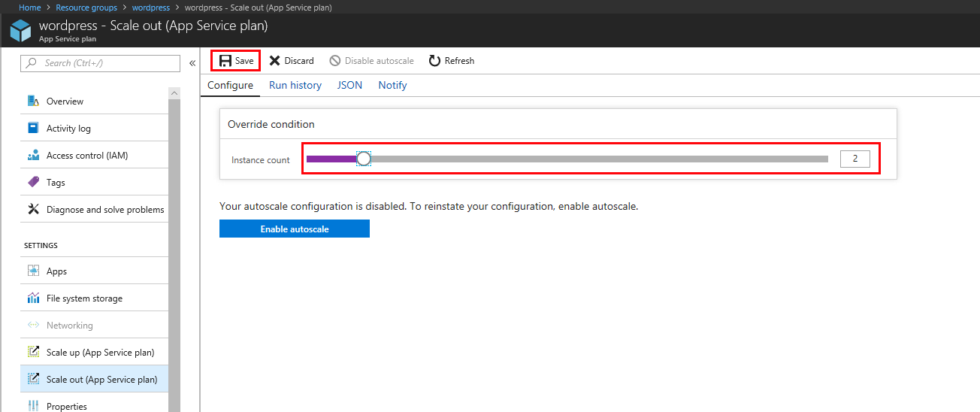Select Apps under Settings

coord(95,271)
